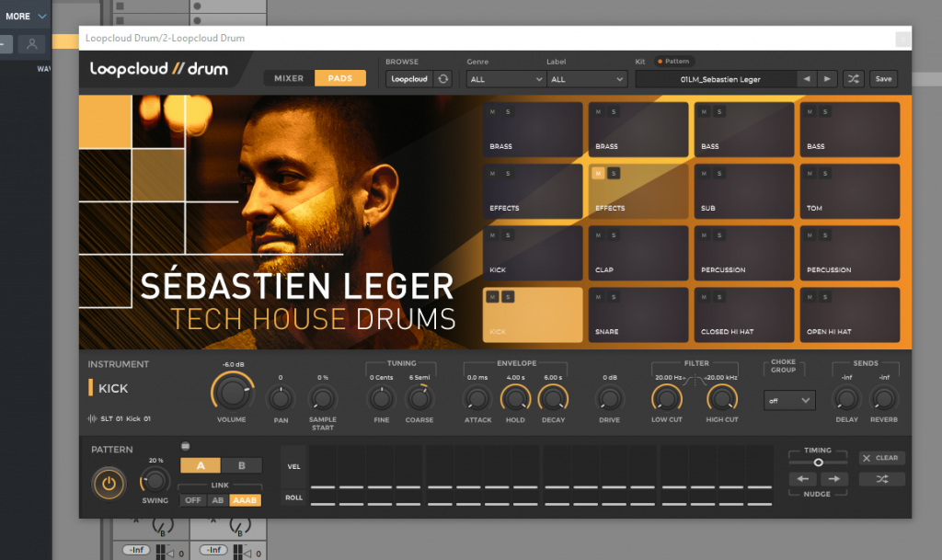Solo the CLOSED HI HAT pad
Screen dimensions: 942x560
point(719,297)
